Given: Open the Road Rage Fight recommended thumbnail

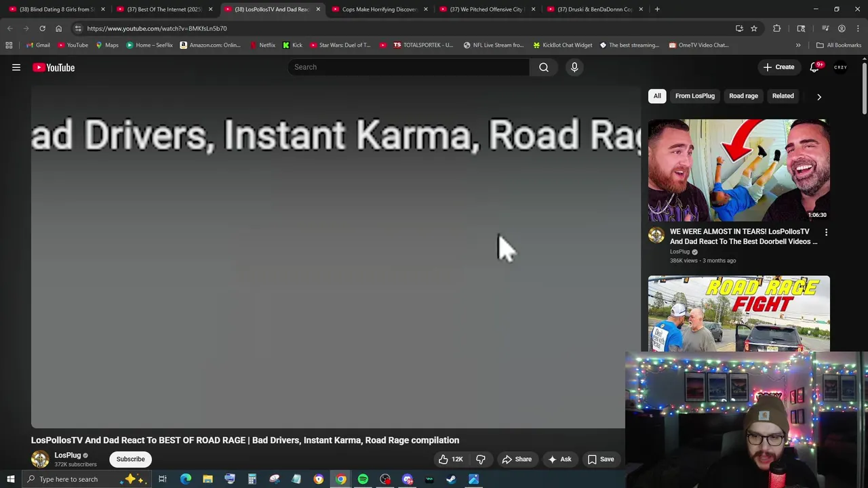Looking at the screenshot, I should tap(738, 313).
